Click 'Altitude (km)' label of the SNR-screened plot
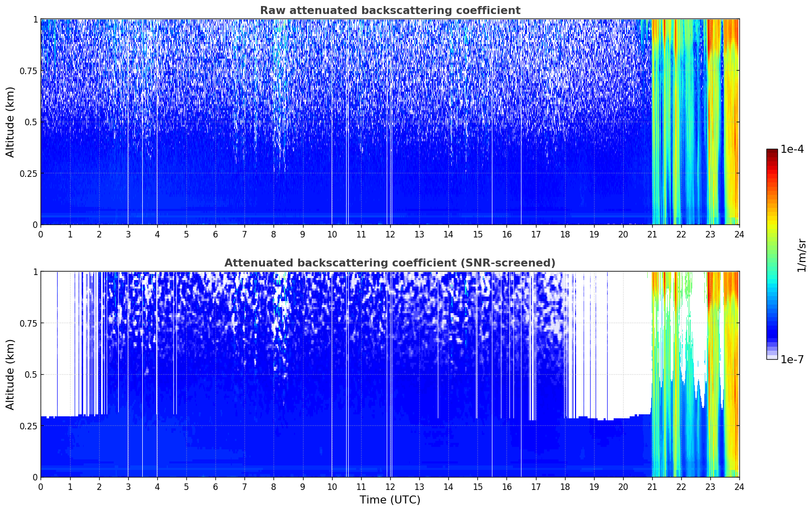 pyautogui.click(x=11, y=374)
